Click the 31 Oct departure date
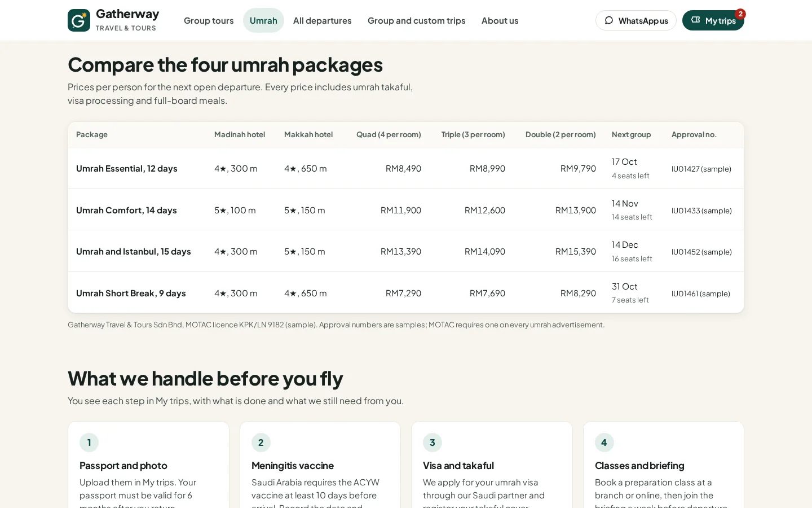This screenshot has width=812, height=508. 624,286
